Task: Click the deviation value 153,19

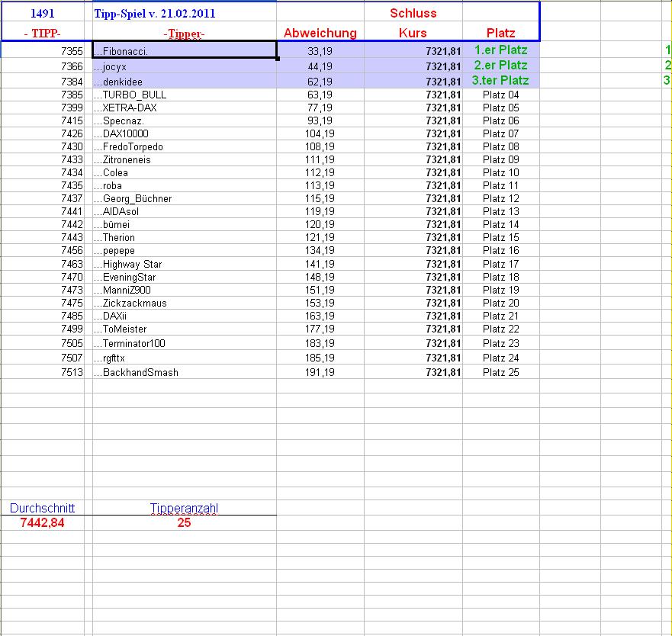Action: 320,303
